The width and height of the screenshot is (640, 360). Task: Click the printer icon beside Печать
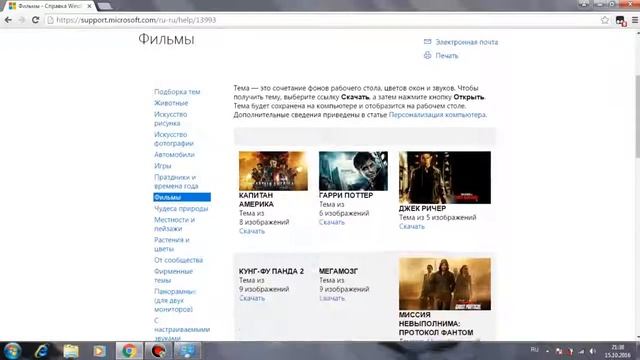pos(427,55)
